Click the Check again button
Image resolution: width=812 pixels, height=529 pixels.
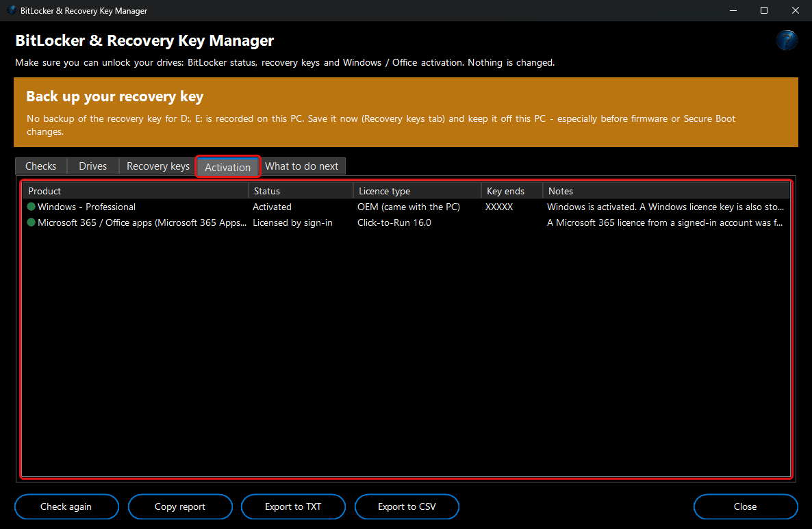(66, 506)
